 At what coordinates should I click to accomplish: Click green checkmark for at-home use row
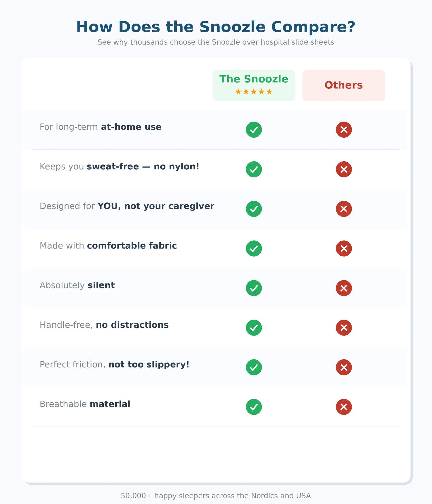coord(254,130)
